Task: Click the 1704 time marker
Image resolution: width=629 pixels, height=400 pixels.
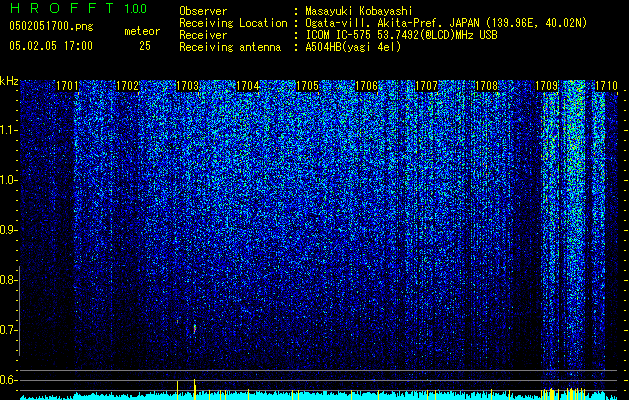Action: coord(248,86)
